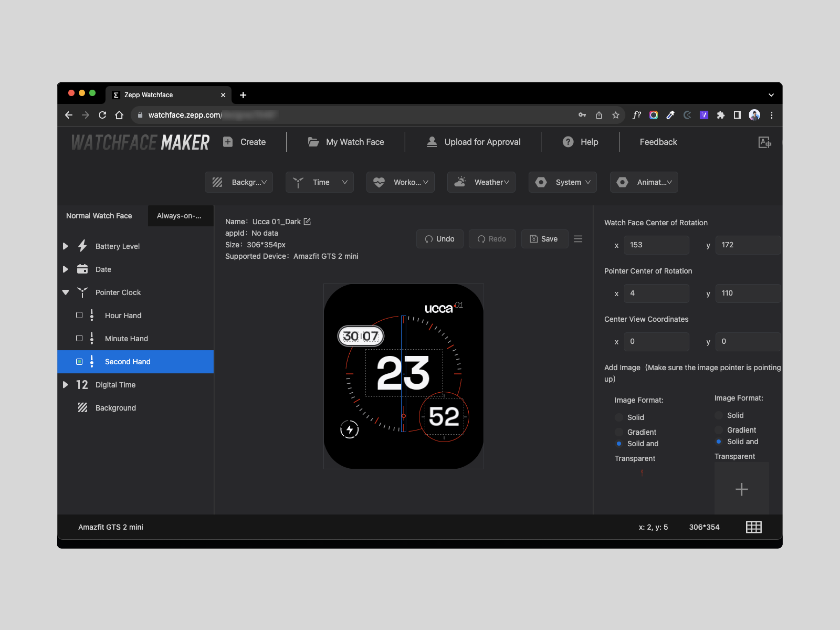Click the edit name pencil icon
Viewport: 840px width, 630px height.
(x=307, y=222)
